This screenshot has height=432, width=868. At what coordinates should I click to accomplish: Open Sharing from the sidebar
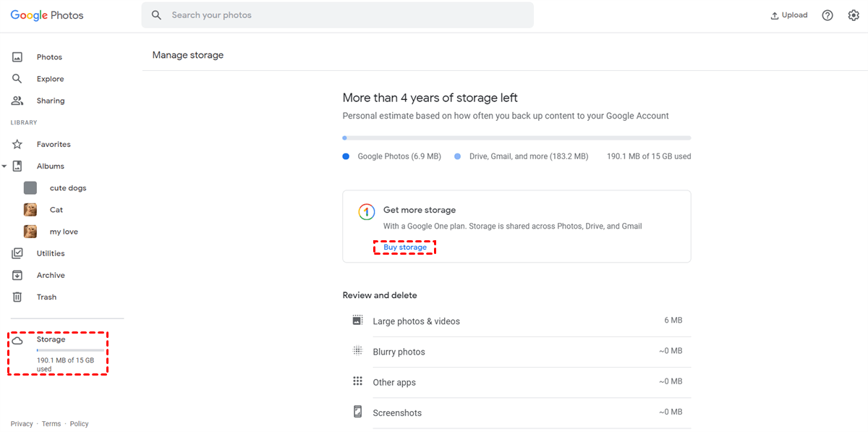coord(50,101)
